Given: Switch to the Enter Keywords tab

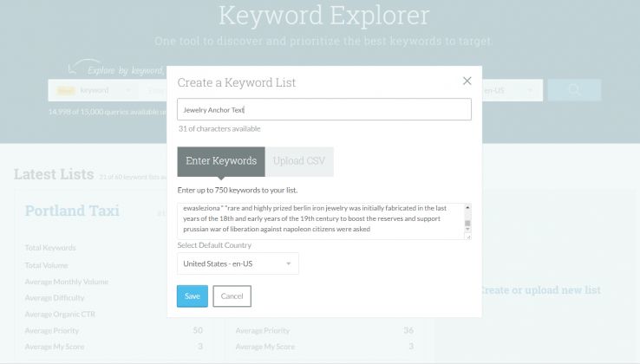Looking at the screenshot, I should [221, 161].
